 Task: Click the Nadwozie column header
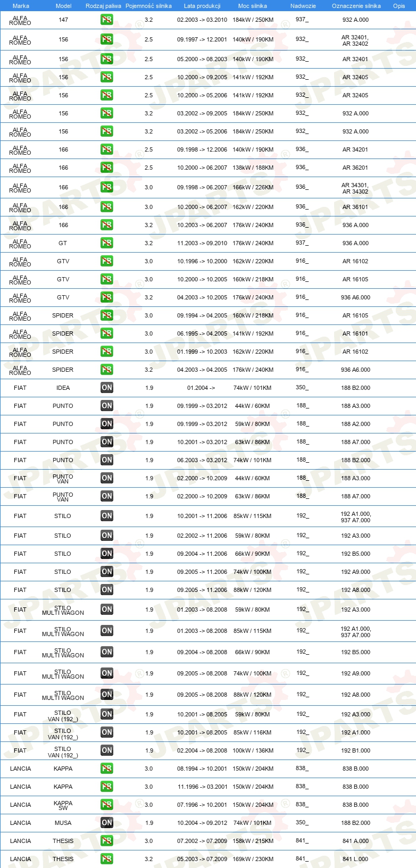click(303, 6)
